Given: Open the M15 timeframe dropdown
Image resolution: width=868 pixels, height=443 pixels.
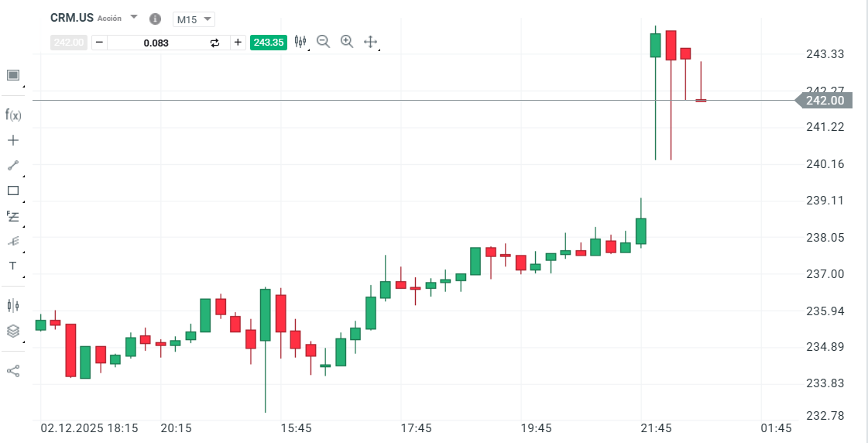Looking at the screenshot, I should tap(193, 19).
